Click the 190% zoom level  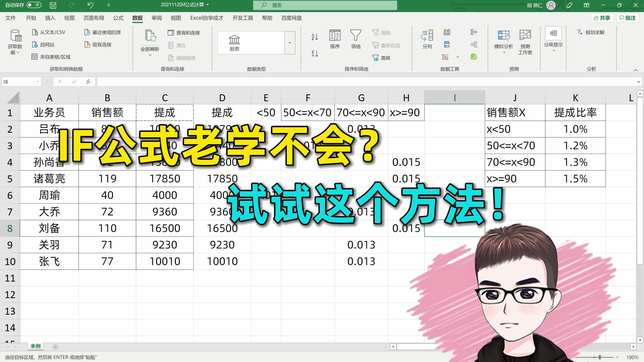pyautogui.click(x=632, y=357)
